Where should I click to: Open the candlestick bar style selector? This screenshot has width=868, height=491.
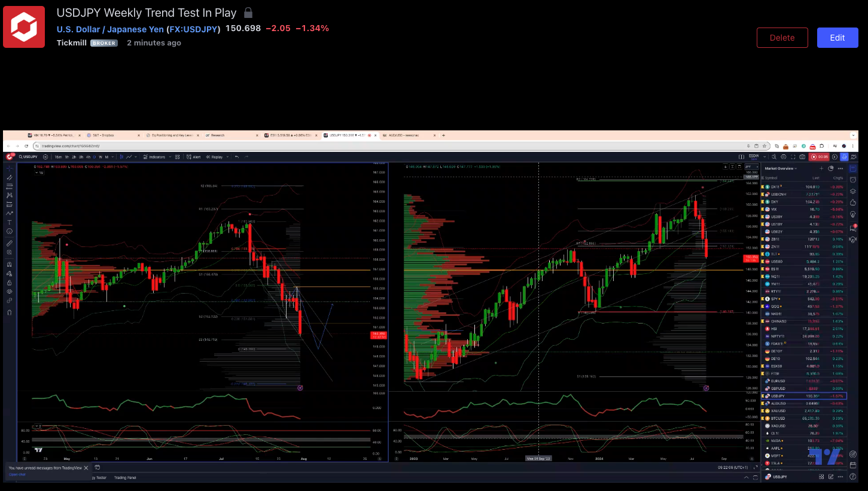pos(121,157)
